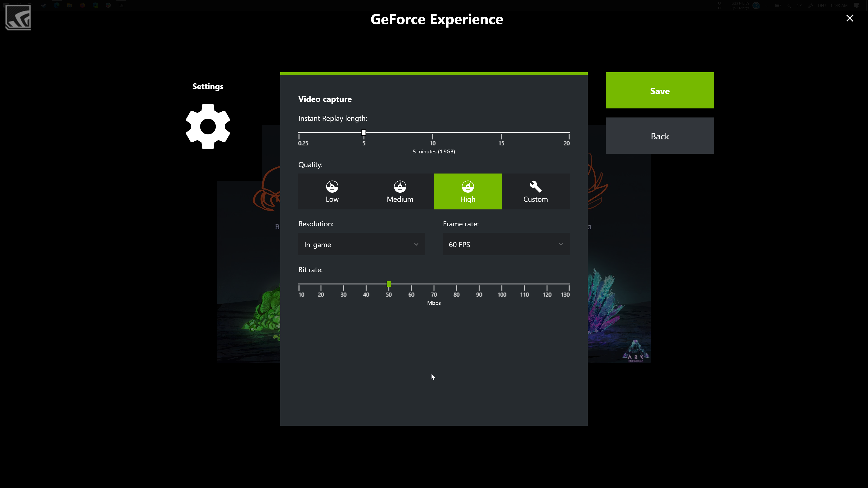Viewport: 868px width, 488px height.
Task: Select Medium quality preset
Action: (x=400, y=191)
